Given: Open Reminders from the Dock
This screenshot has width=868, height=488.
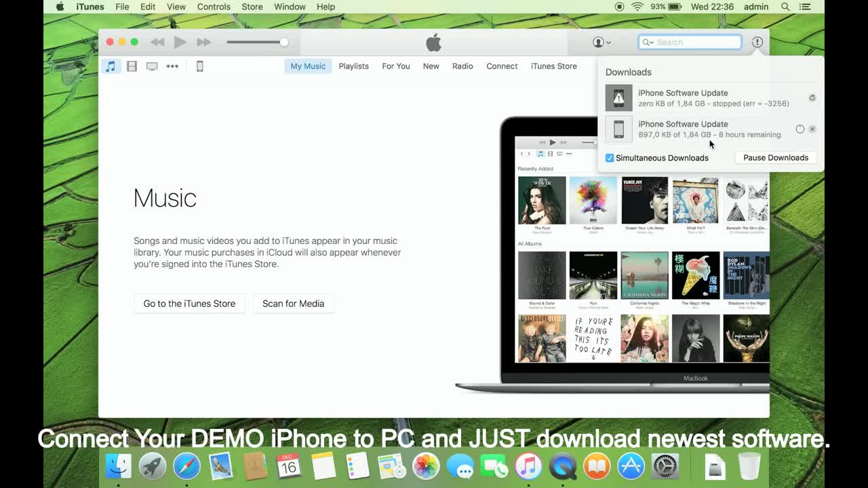Looking at the screenshot, I should 357,466.
